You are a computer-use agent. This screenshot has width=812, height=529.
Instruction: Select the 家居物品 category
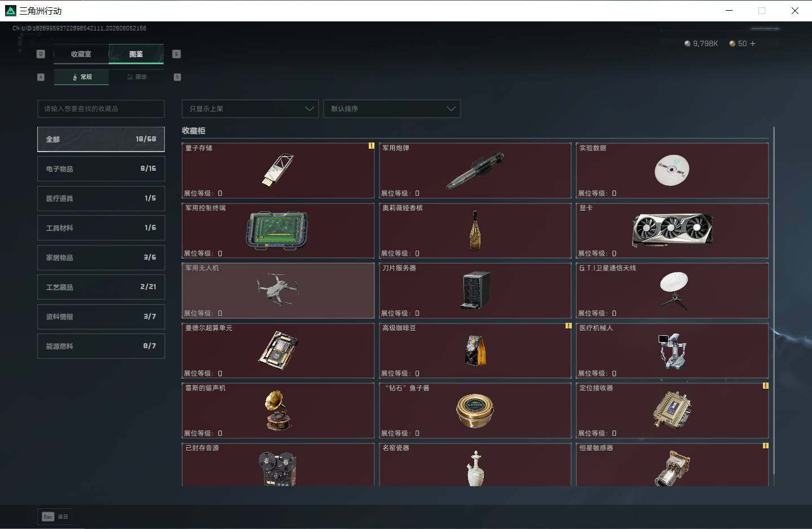pyautogui.click(x=101, y=257)
